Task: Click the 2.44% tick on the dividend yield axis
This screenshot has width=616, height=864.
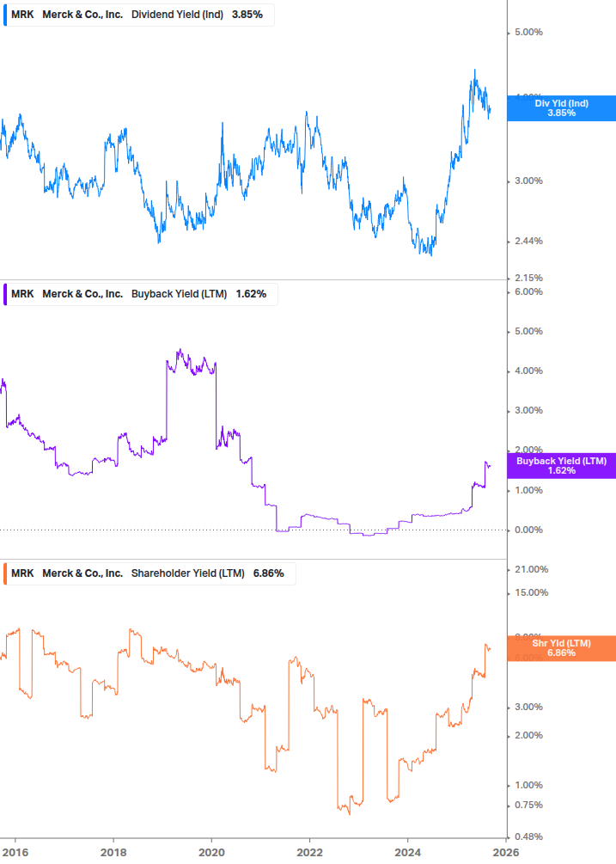Action: (528, 242)
